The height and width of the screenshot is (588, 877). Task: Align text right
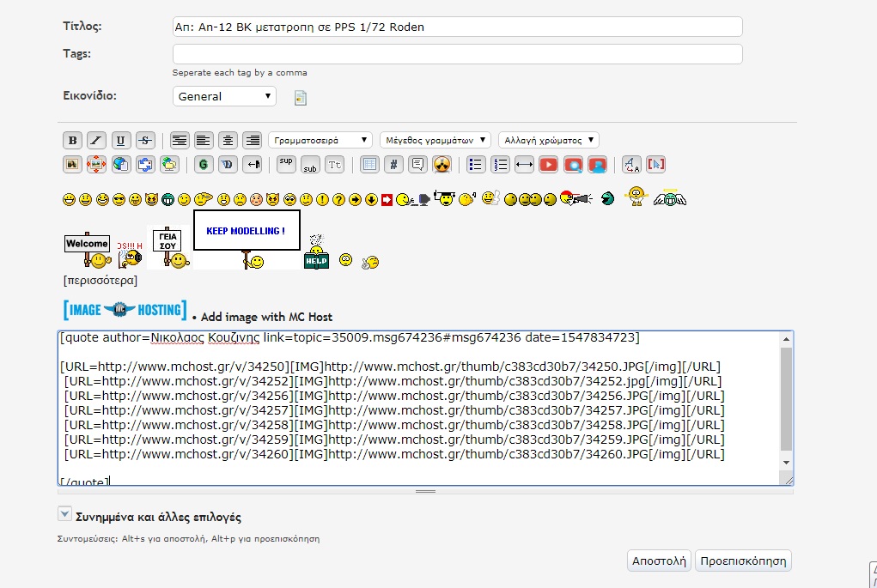pos(253,140)
